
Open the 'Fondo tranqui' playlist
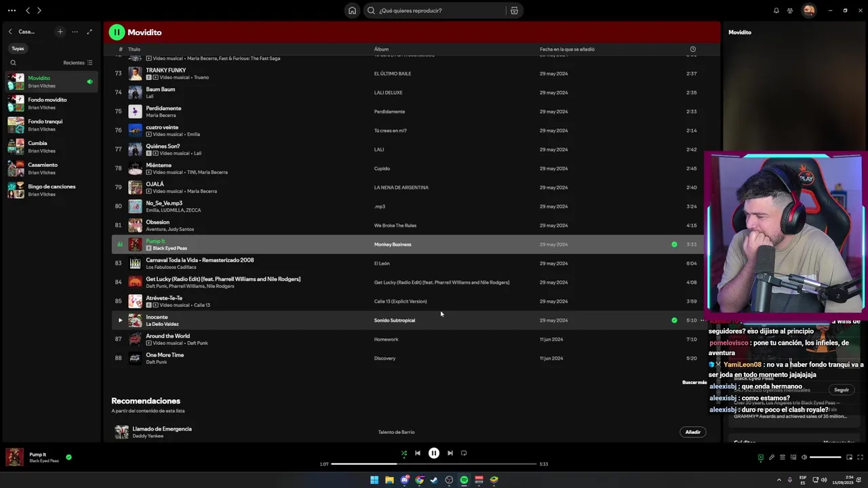(x=51, y=125)
